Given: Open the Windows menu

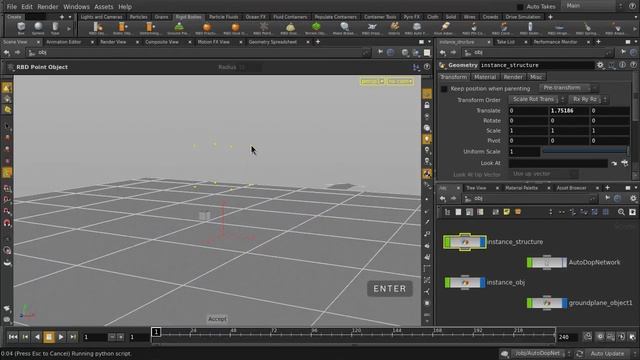Looking at the screenshot, I should pos(76,7).
